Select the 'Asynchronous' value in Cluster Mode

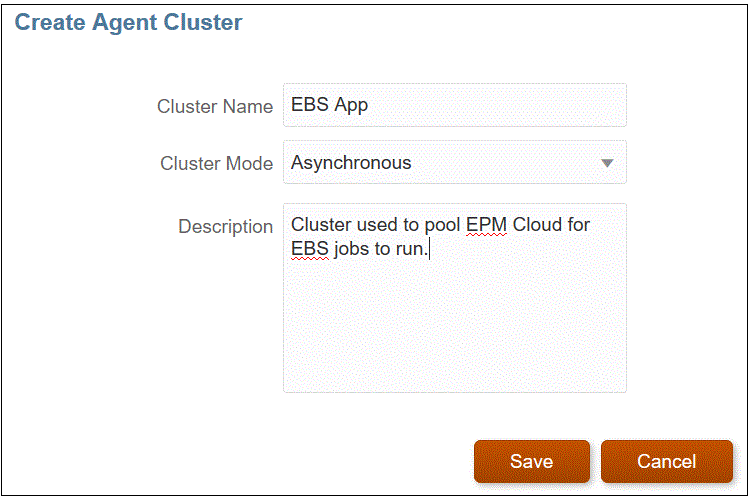(x=351, y=163)
